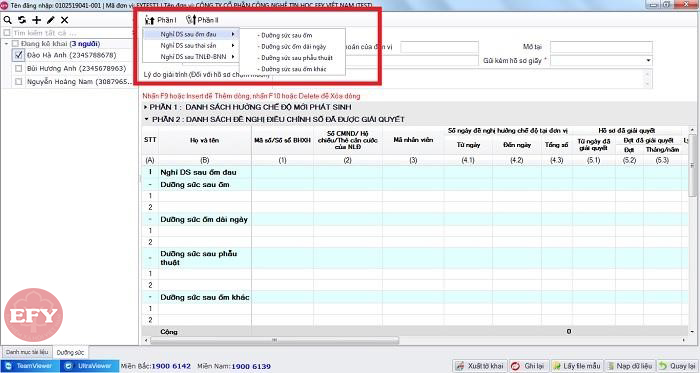Click Ghi lại save button
The width and height of the screenshot is (700, 373).
(x=529, y=366)
